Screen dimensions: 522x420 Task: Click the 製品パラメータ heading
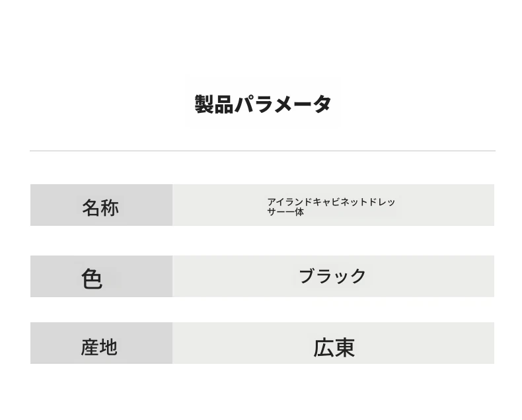pos(263,104)
